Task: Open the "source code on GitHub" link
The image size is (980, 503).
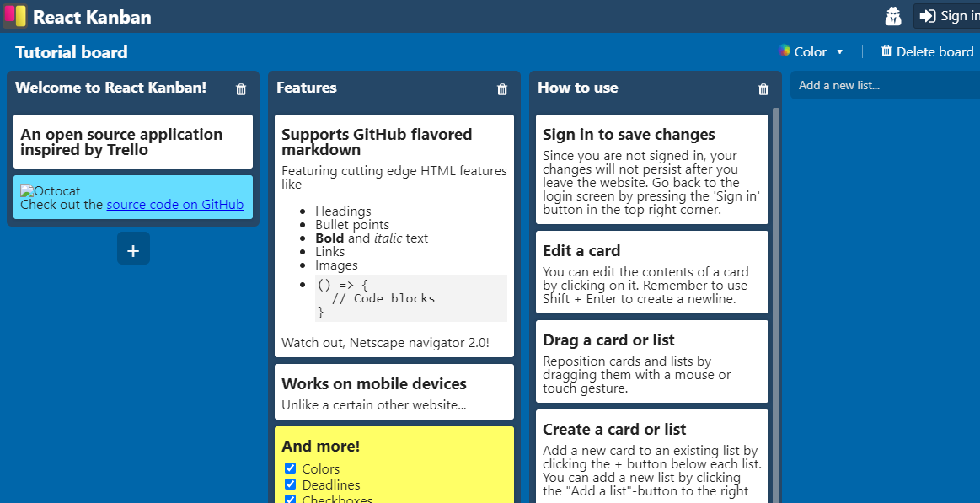Action: (x=175, y=204)
